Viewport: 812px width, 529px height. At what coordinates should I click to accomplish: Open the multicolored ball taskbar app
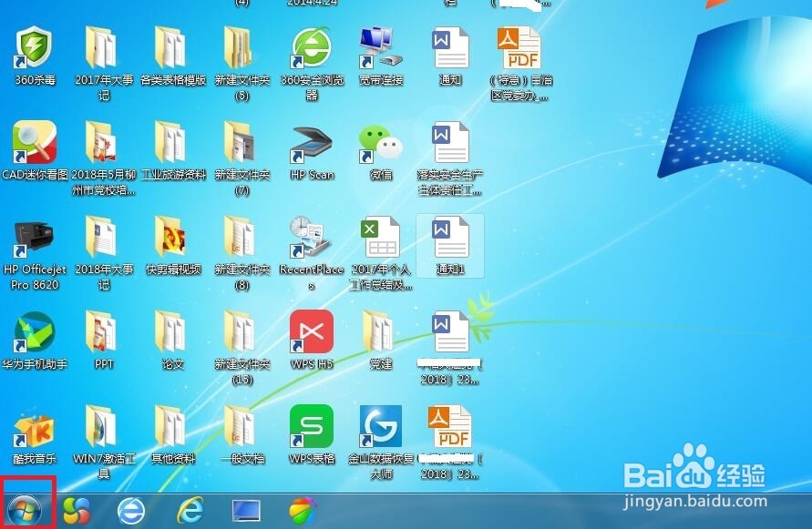(x=303, y=511)
